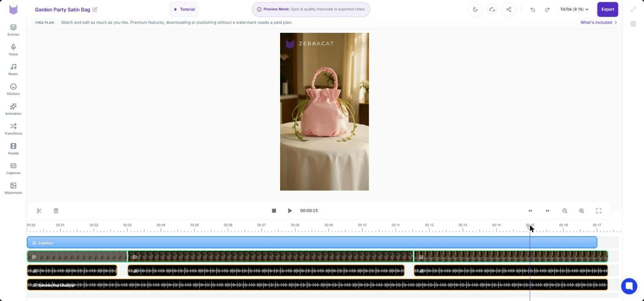644x301 pixels.
Task: Zoom out the timeline
Action: coord(564,211)
